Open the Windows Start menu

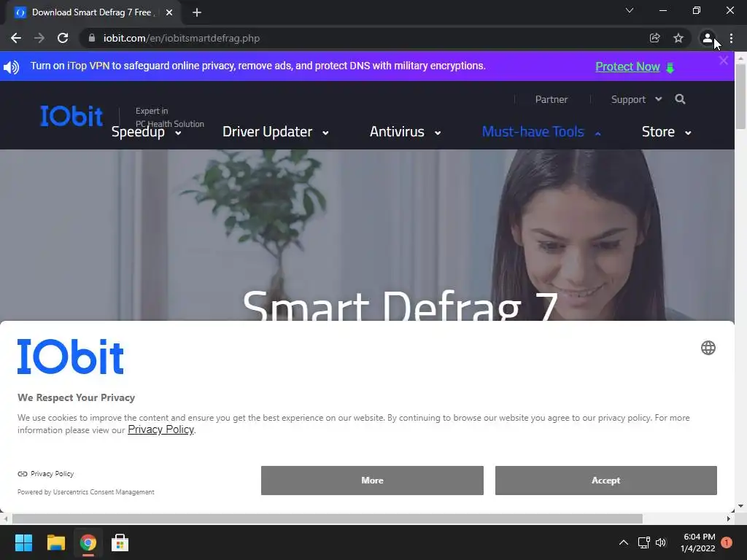tap(23, 542)
